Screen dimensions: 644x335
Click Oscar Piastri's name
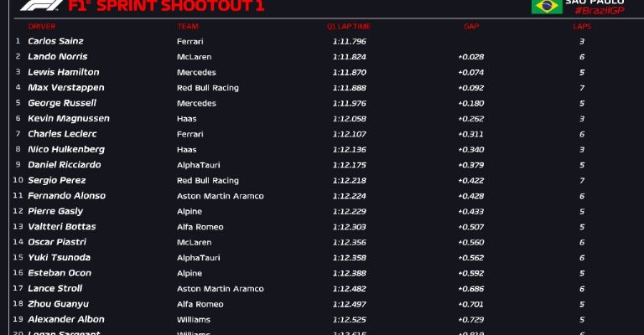point(57,242)
